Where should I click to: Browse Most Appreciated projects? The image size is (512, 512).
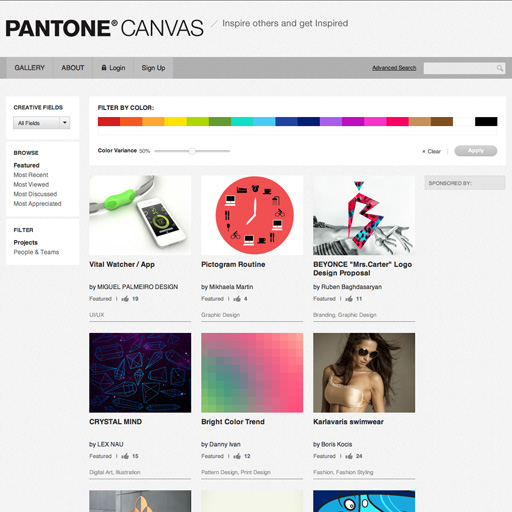[x=37, y=204]
